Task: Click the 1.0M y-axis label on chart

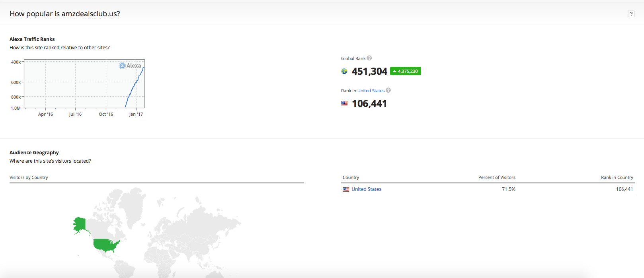Action: click(16, 108)
